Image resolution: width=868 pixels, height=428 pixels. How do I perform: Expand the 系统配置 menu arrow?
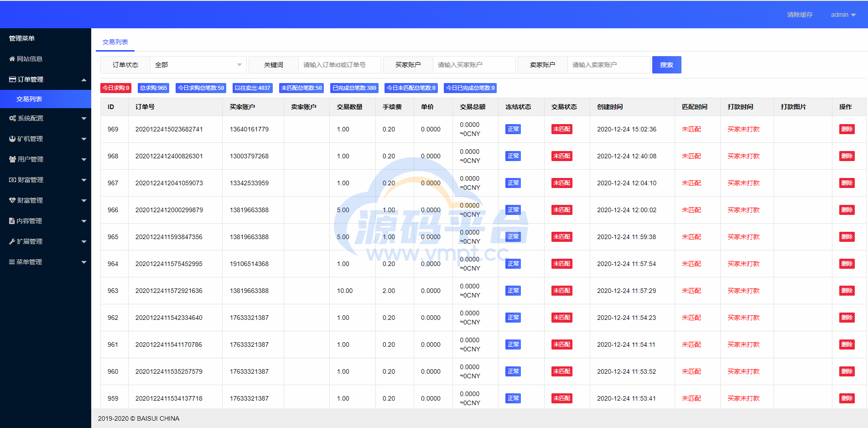click(84, 119)
